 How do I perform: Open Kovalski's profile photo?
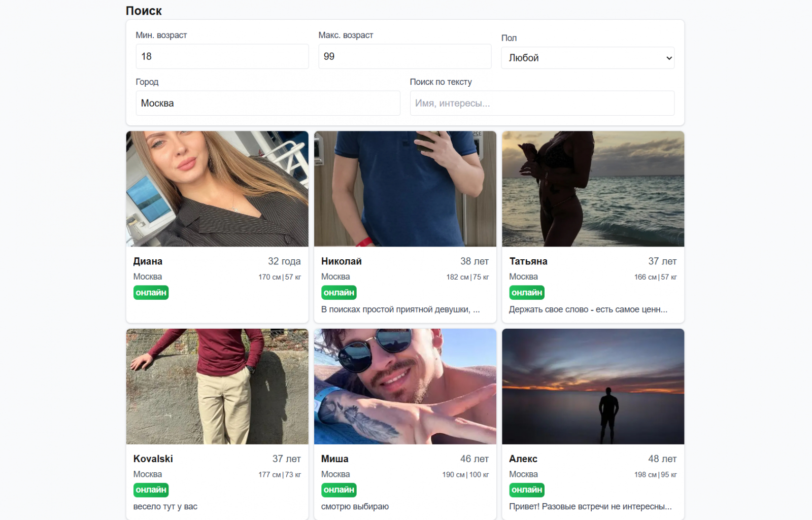217,387
